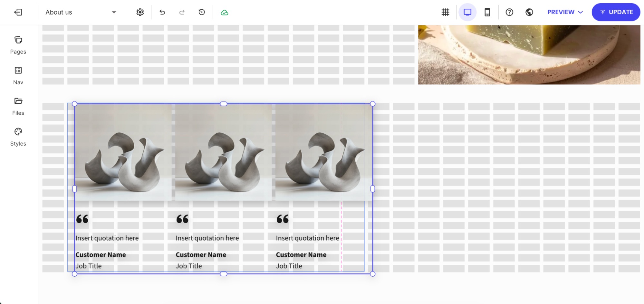Select first 'Customer Name' text
The width and height of the screenshot is (644, 304).
(101, 255)
